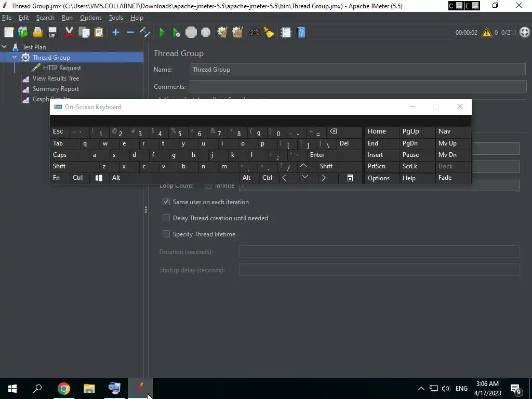This screenshot has width=532, height=399.
Task: Click the Collapse All minus icon
Action: click(130, 33)
